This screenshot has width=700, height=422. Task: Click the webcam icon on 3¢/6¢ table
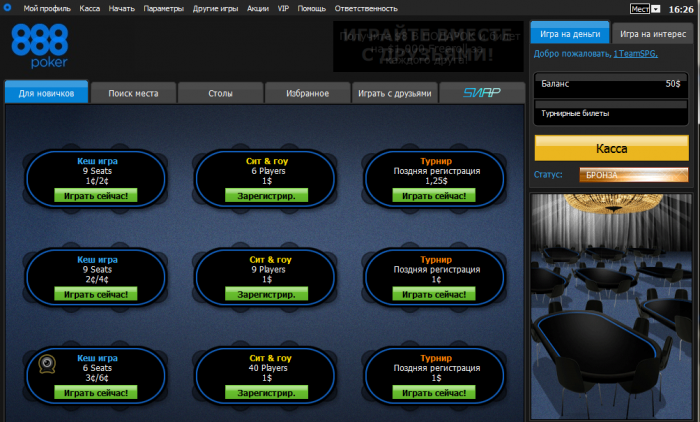click(x=47, y=364)
